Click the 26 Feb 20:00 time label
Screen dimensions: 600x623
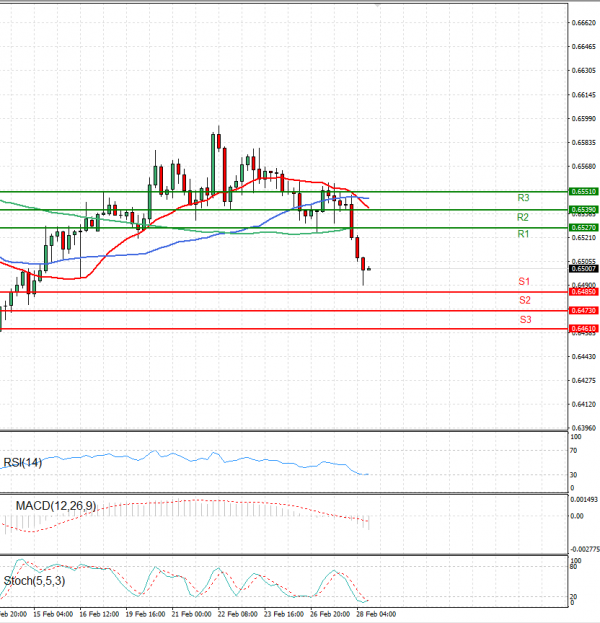pos(330,614)
